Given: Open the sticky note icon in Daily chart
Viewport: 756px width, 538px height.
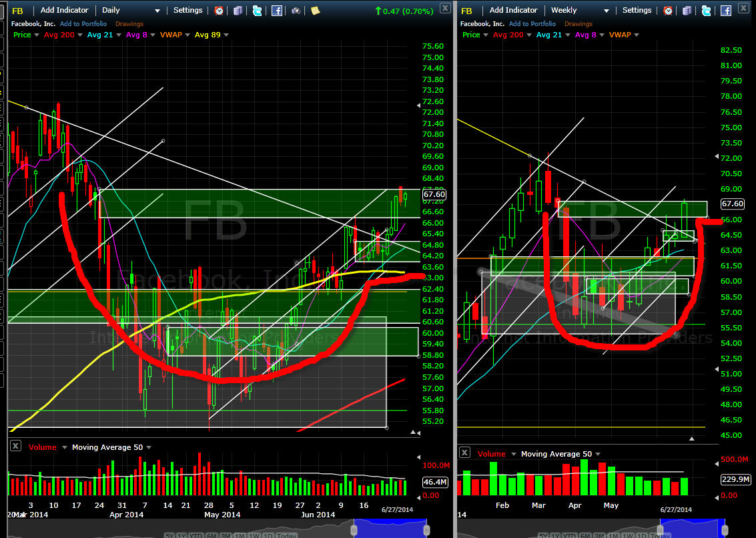Looking at the screenshot, I should (x=316, y=10).
